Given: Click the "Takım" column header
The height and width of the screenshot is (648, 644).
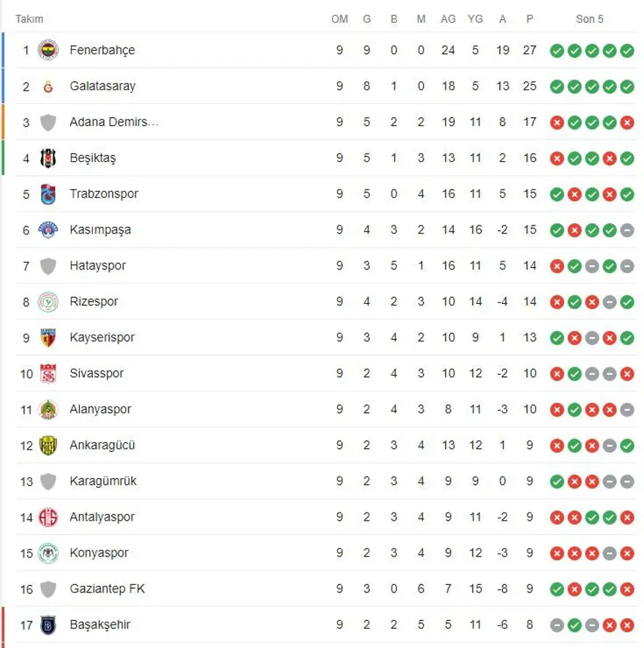Looking at the screenshot, I should pyautogui.click(x=29, y=19).
